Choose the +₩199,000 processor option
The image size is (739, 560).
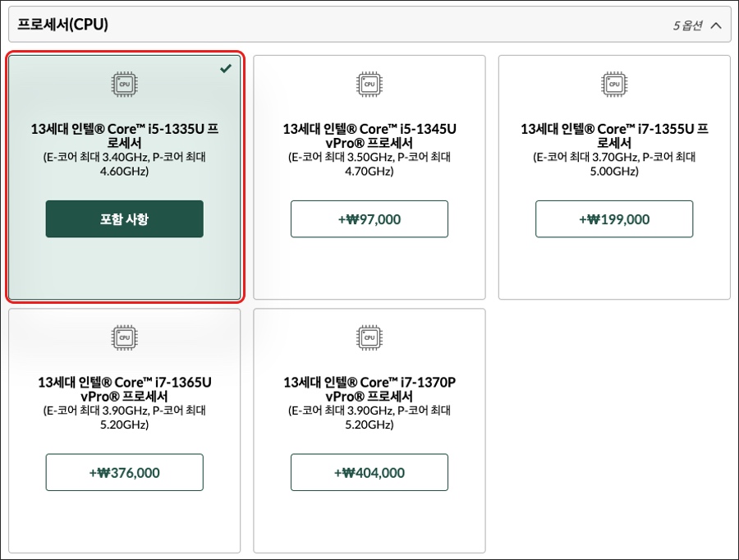pos(614,218)
